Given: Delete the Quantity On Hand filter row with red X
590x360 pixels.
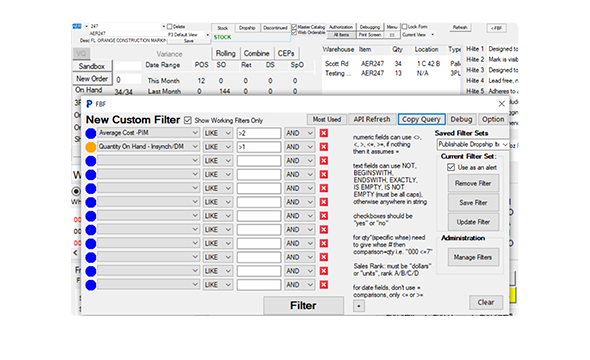Looking at the screenshot, I should 324,147.
